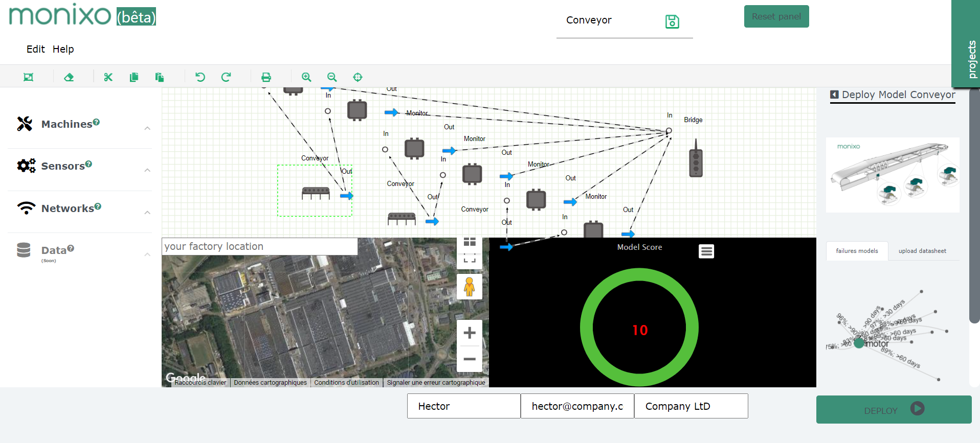Click the map zoom in plus control
The width and height of the screenshot is (980, 443).
[x=469, y=333]
